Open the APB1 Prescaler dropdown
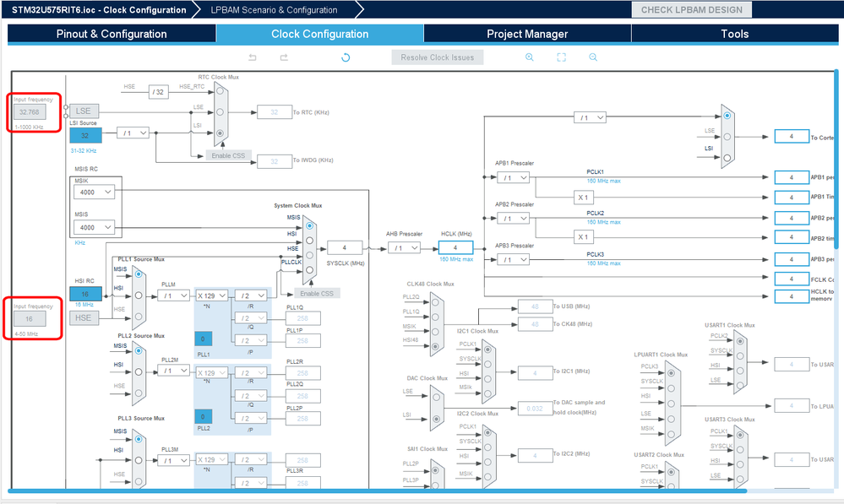Screen dimensions: 844x504 [513, 177]
